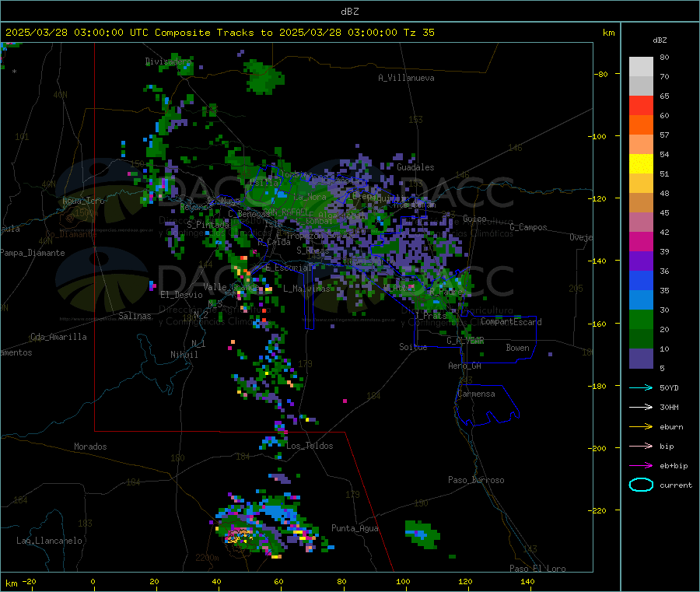700x592 pixels.
Task: Click the 'eburn' legend label
Action: [x=671, y=427]
